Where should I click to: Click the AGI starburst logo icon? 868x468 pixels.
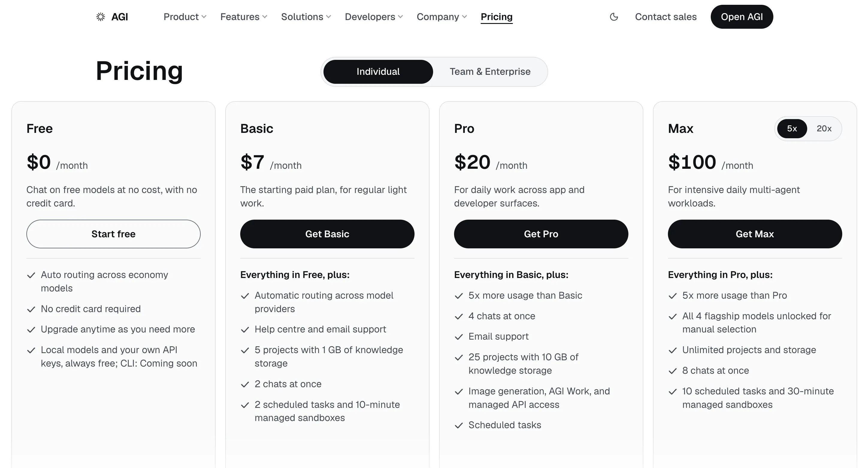tap(100, 17)
